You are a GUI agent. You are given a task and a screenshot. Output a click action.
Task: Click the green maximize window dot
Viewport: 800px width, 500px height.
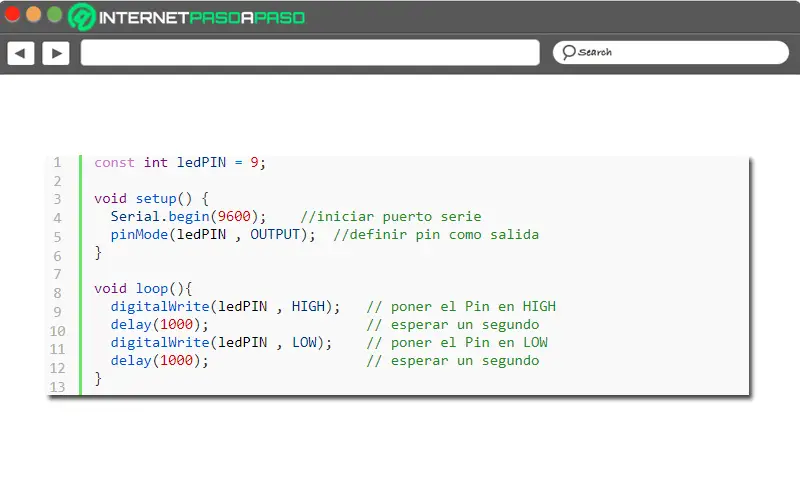(x=55, y=15)
